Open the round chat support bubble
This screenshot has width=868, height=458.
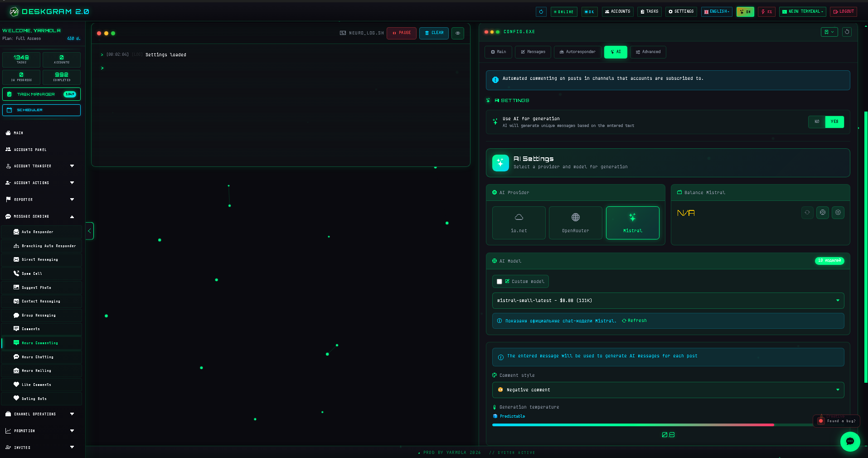(850, 441)
